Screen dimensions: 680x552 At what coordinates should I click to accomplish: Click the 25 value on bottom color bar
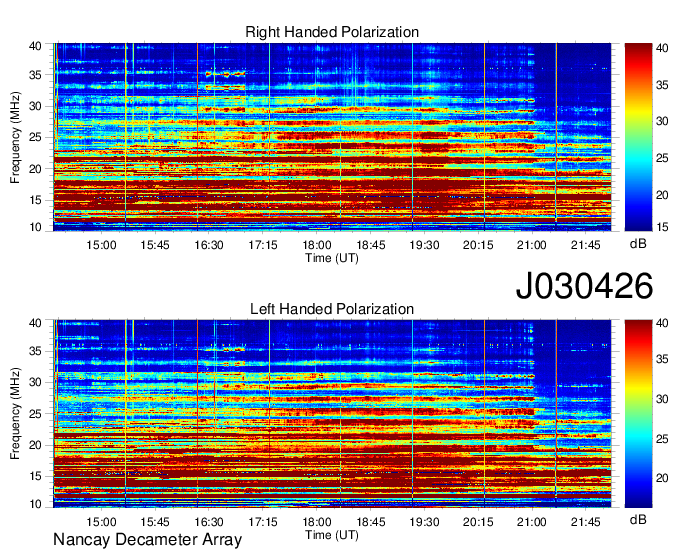662,439
